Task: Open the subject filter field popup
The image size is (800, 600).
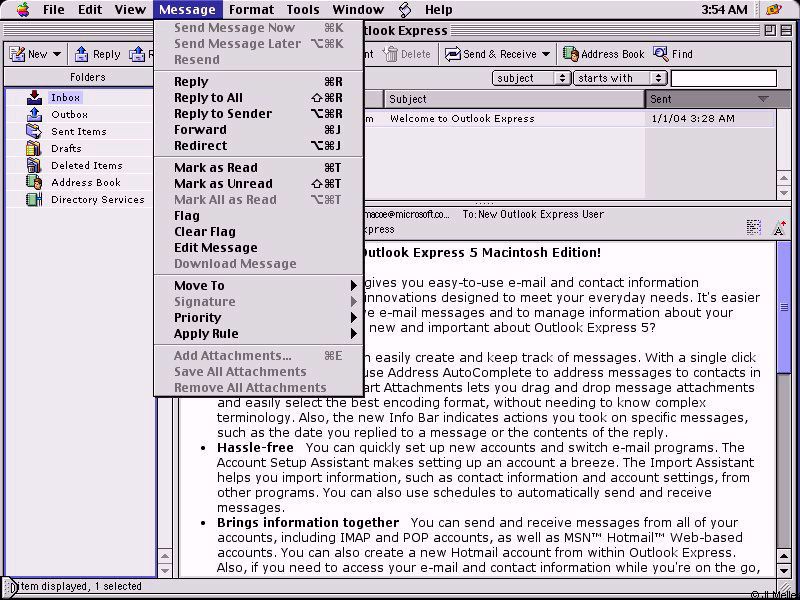Action: click(531, 78)
